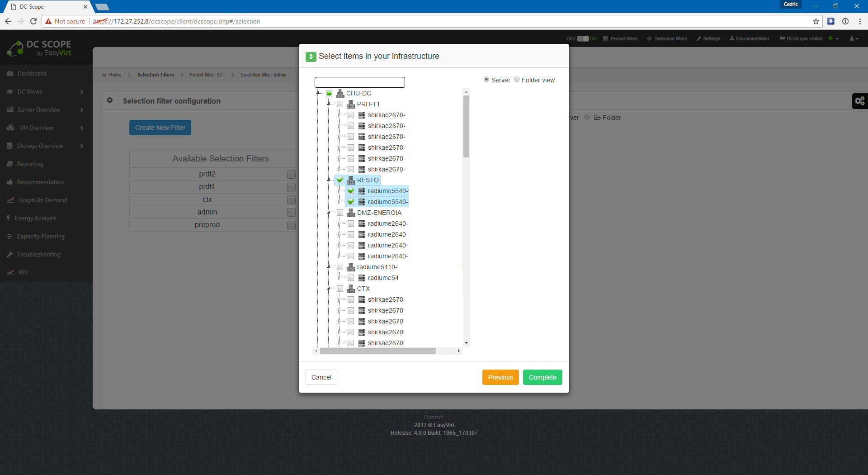
Task: Collapse the PRD-T1 tree node
Action: (x=329, y=104)
